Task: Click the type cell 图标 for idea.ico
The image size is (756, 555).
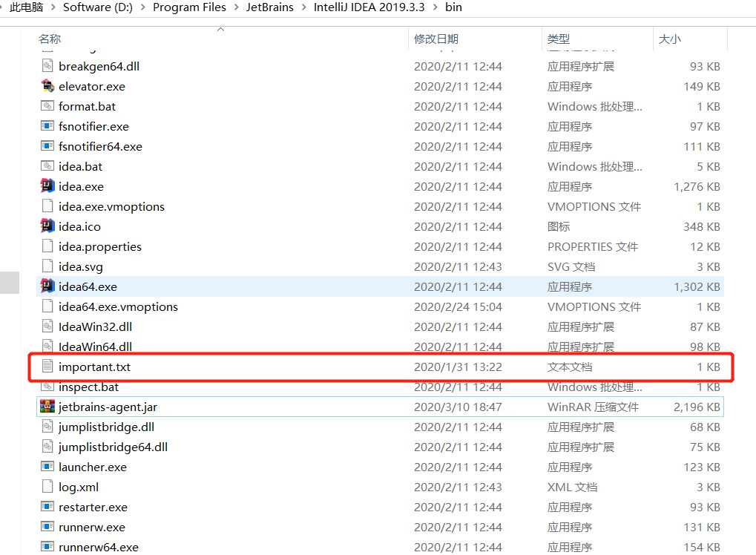Action: coord(559,226)
